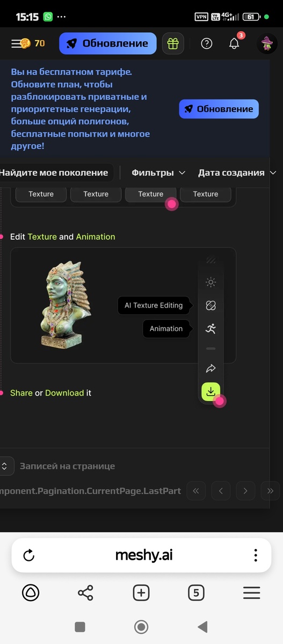Expand the Дата создания dropdown
The height and width of the screenshot is (644, 283).
pos(237,173)
